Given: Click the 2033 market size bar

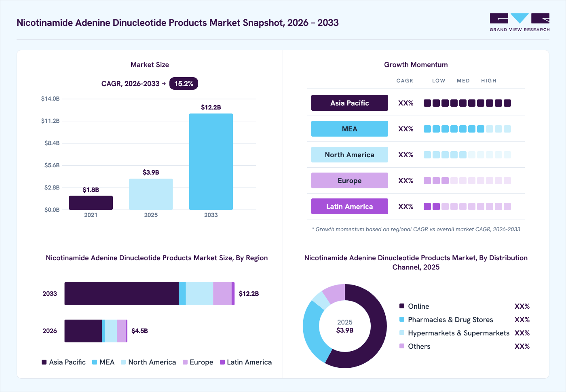Looking at the screenshot, I should (211, 162).
